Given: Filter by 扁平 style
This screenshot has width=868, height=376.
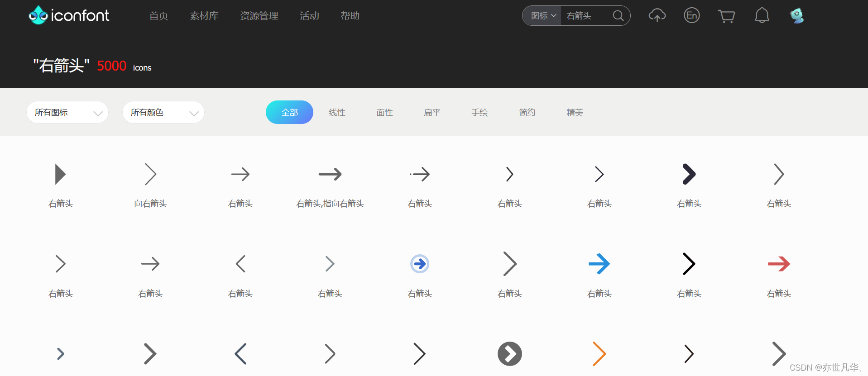Looking at the screenshot, I should point(432,112).
